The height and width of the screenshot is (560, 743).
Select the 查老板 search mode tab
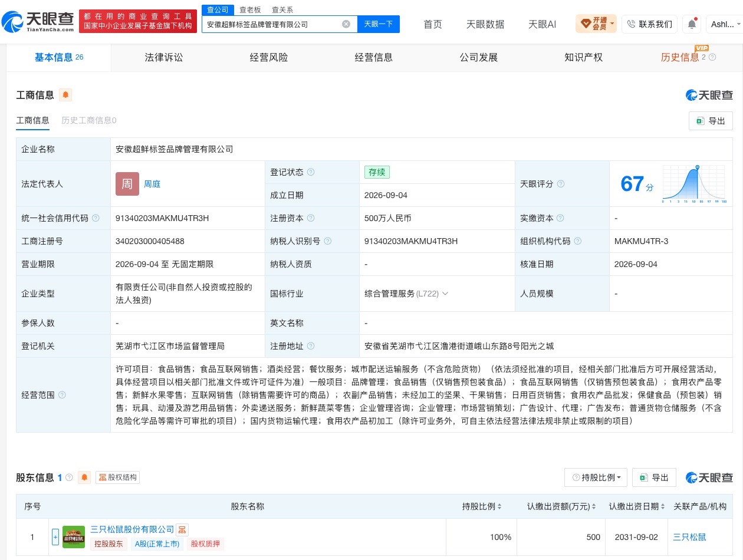point(250,9)
